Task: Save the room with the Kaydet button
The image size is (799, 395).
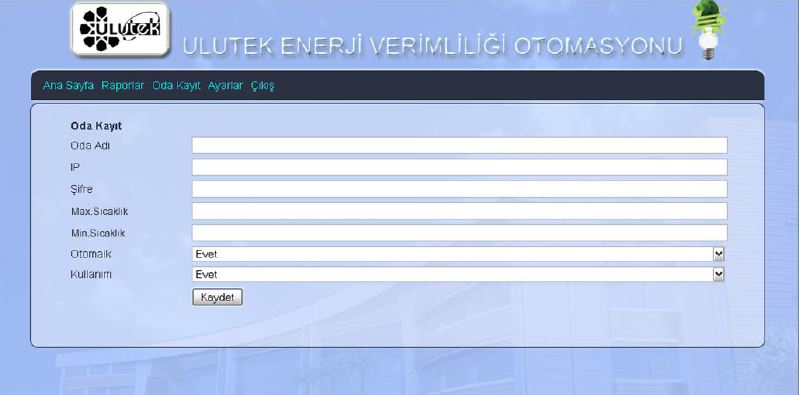Action: pyautogui.click(x=218, y=298)
